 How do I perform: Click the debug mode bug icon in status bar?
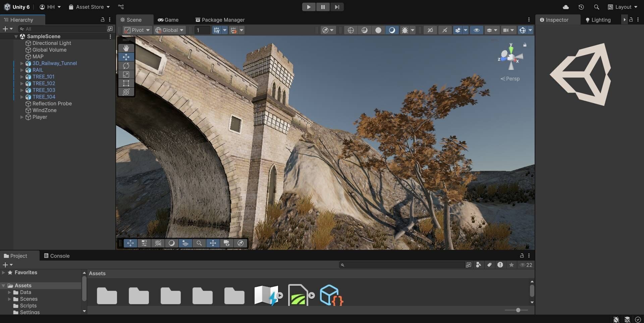[x=616, y=320]
